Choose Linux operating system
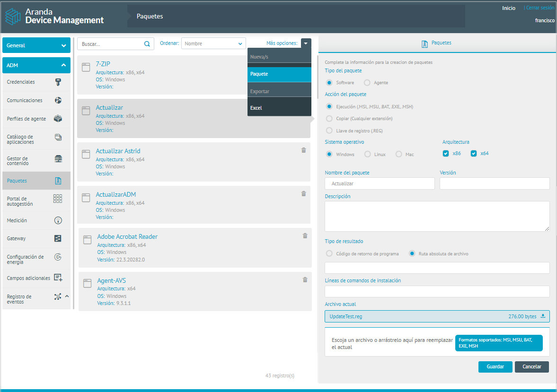Image resolution: width=557 pixels, height=392 pixels. point(368,154)
